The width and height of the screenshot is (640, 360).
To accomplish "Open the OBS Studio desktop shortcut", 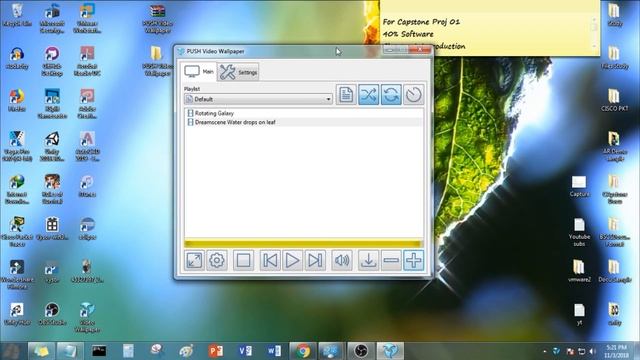I will coord(52,314).
